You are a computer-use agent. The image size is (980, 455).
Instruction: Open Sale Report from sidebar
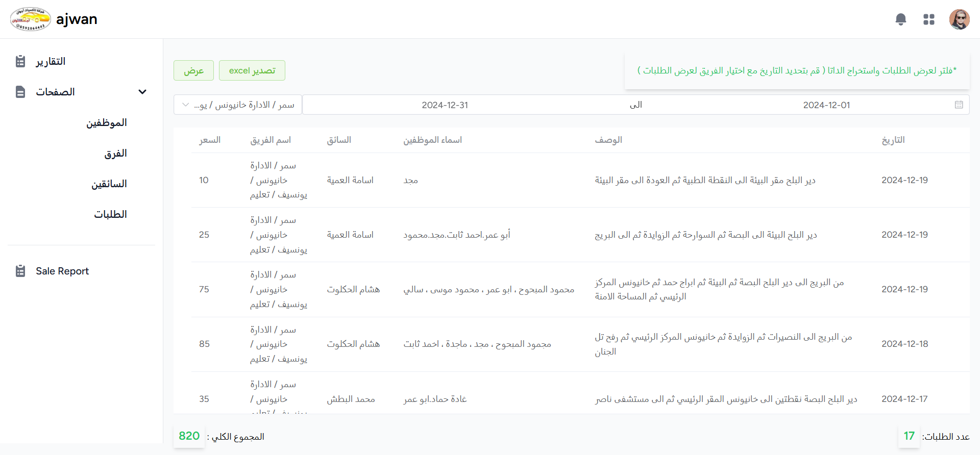click(x=62, y=271)
